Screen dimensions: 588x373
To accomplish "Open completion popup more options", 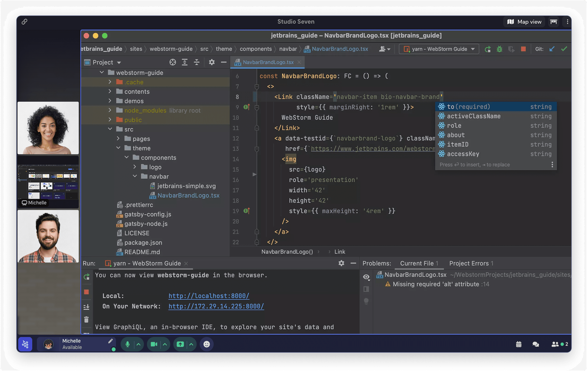I will pyautogui.click(x=552, y=165).
